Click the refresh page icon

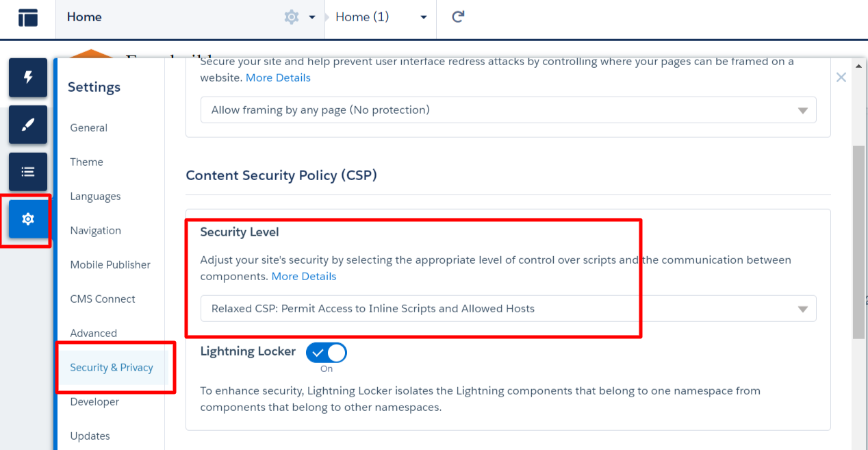click(459, 17)
